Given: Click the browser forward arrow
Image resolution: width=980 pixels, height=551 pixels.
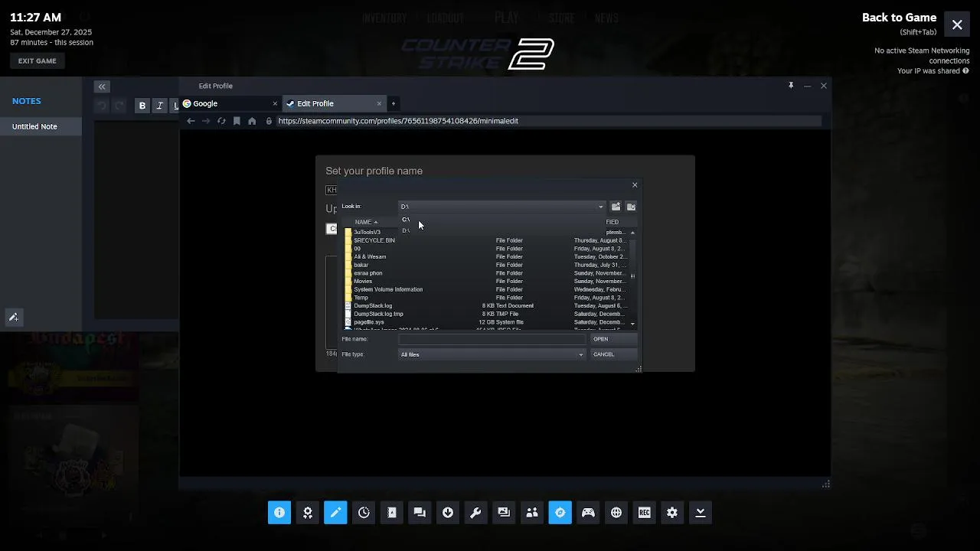Looking at the screenshot, I should tap(206, 121).
